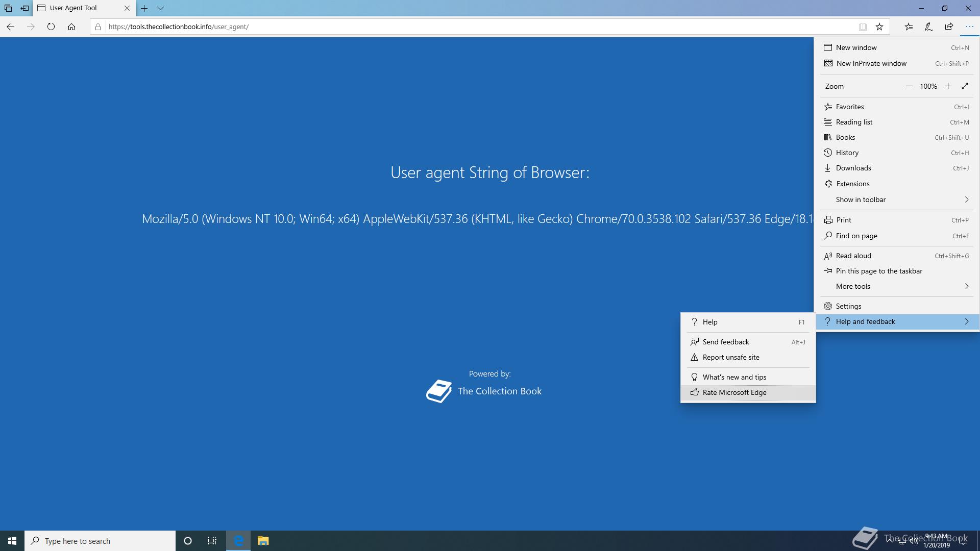This screenshot has height=551, width=980.
Task: Add page to favorites star icon
Action: click(x=879, y=27)
